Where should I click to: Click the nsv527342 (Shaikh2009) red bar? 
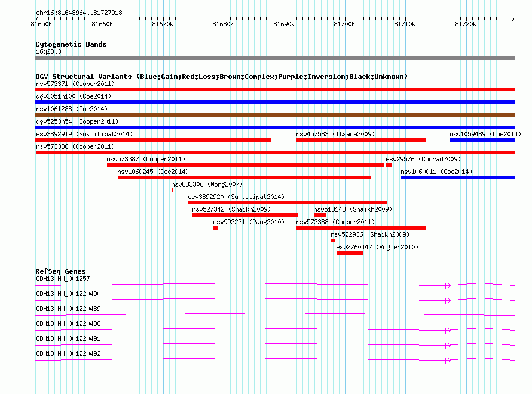tap(245, 215)
